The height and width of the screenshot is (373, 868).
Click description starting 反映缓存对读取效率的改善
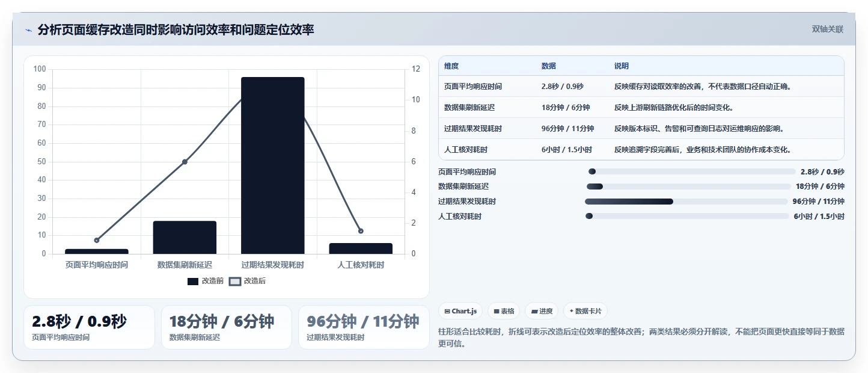(703, 87)
